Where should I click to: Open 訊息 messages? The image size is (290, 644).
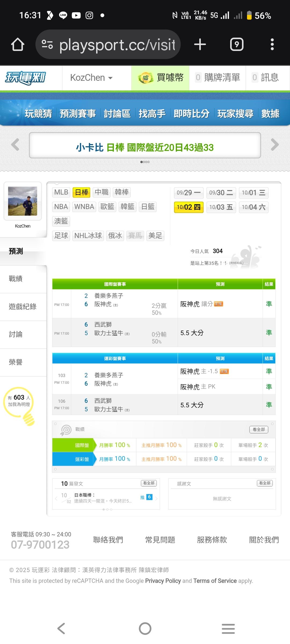(265, 78)
